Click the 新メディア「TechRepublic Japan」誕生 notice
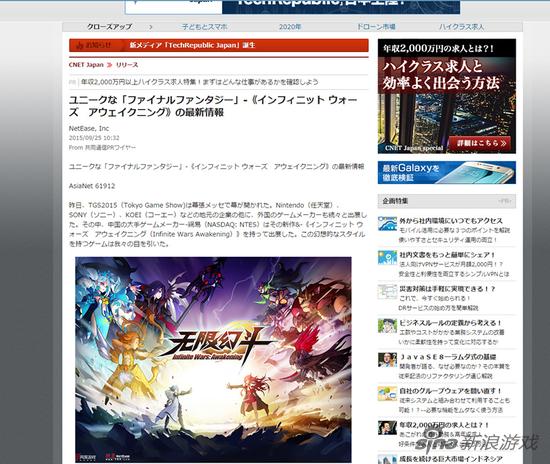Image resolution: width=550 pixels, height=464 pixels. tap(192, 45)
